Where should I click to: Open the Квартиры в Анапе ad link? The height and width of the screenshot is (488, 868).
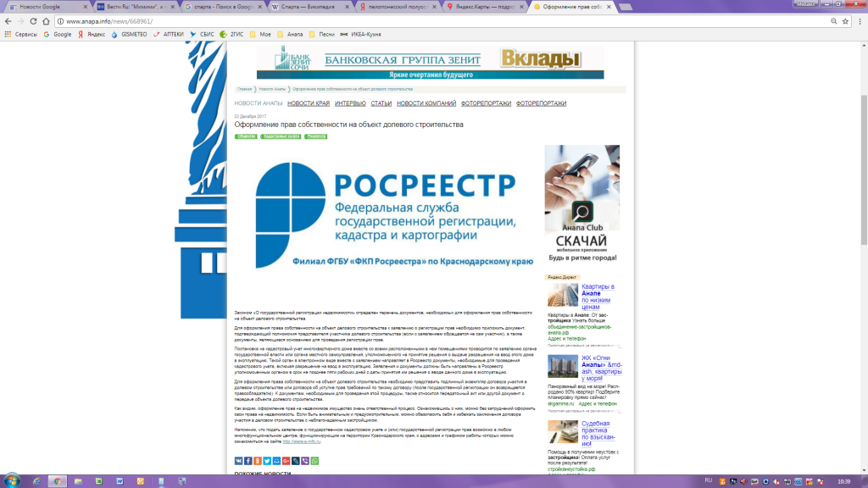pyautogui.click(x=598, y=297)
